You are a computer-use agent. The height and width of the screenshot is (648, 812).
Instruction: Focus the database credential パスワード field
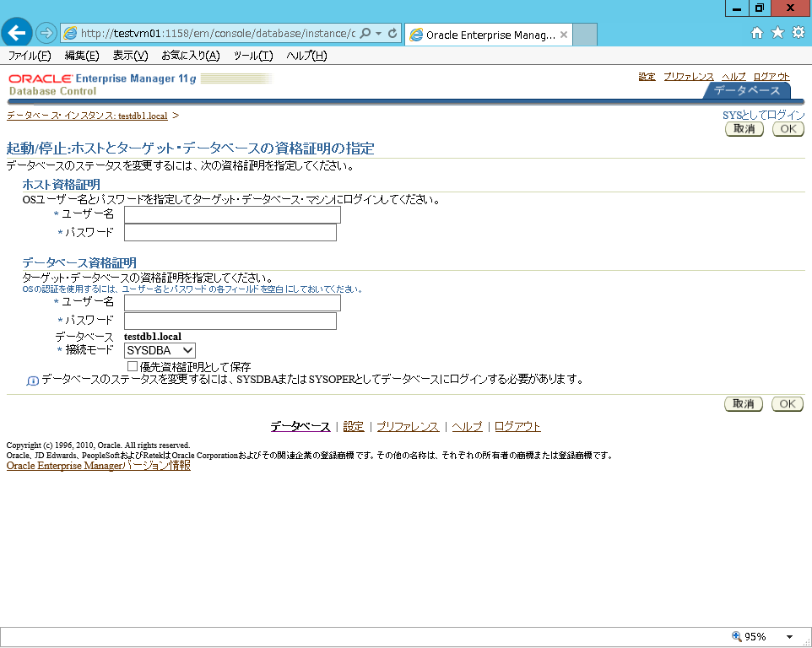pos(230,321)
